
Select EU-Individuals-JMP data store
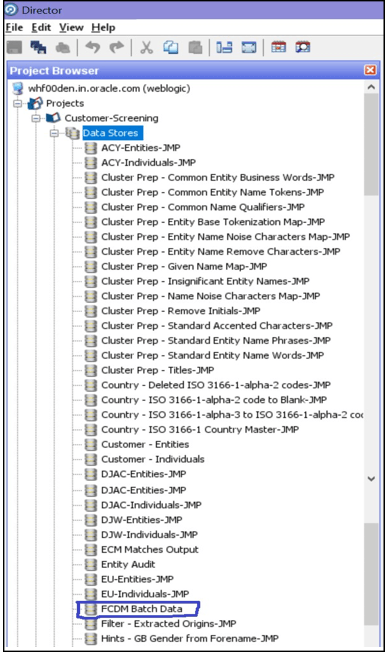[145, 594]
